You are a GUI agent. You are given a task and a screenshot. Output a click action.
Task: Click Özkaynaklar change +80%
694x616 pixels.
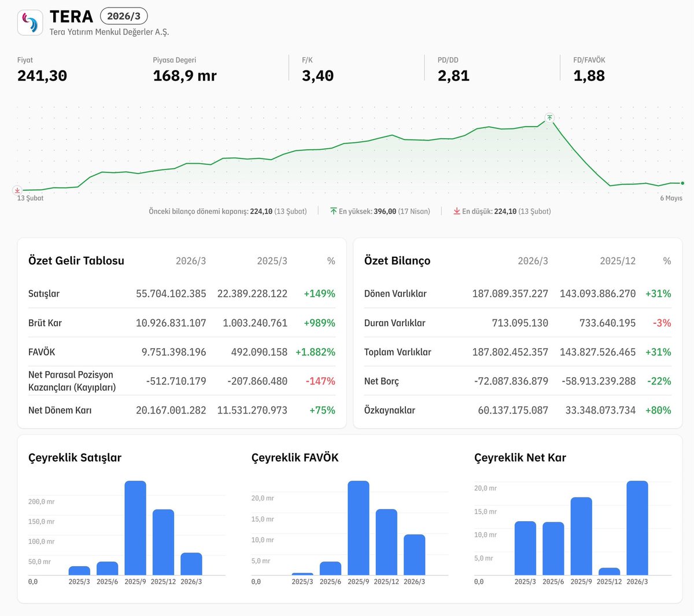(x=658, y=410)
